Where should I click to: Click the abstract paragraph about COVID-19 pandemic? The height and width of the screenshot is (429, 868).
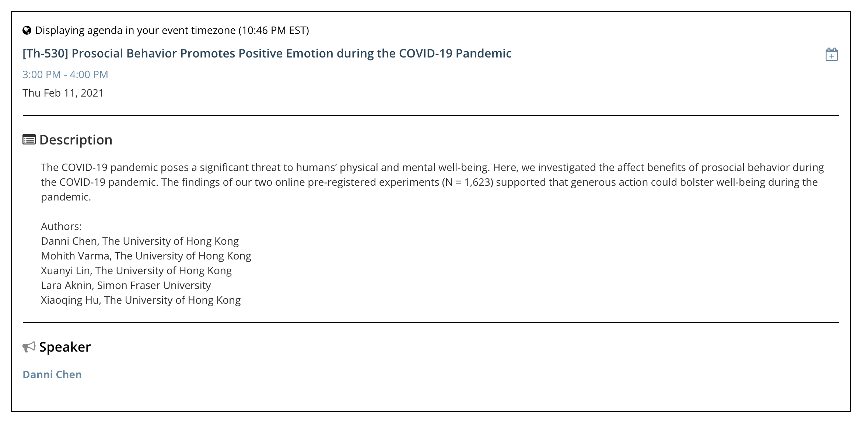(433, 182)
